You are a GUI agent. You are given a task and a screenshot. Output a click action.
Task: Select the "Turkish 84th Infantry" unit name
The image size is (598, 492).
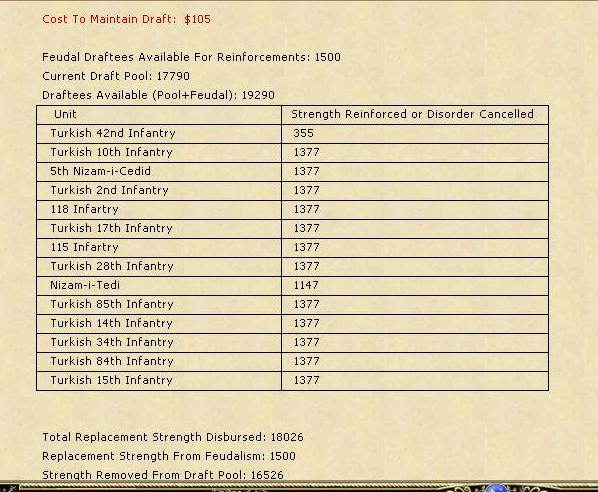(112, 361)
